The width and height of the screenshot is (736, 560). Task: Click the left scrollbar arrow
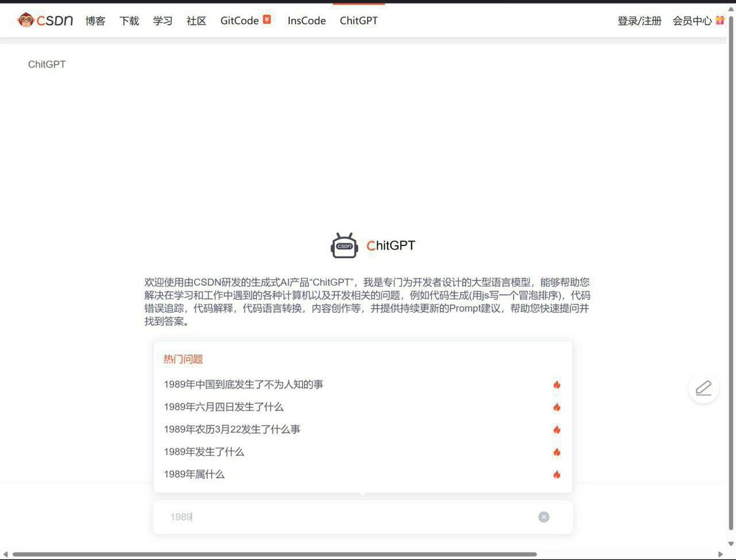(x=6, y=554)
